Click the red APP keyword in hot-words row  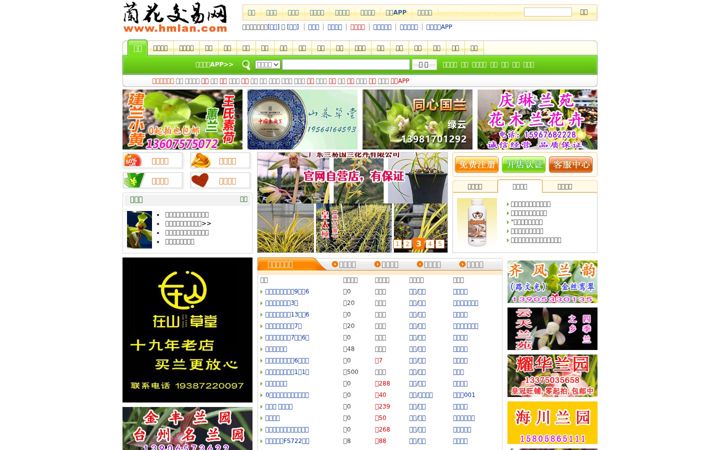tap(400, 81)
